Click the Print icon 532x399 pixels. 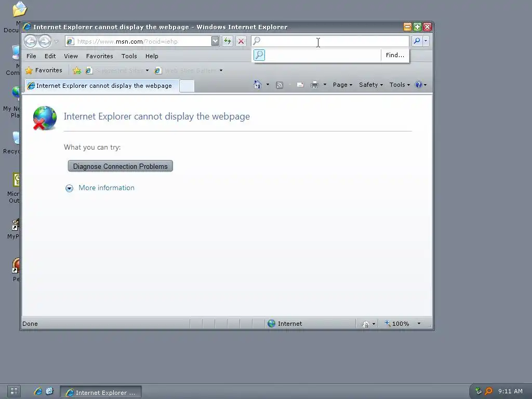[x=314, y=85]
